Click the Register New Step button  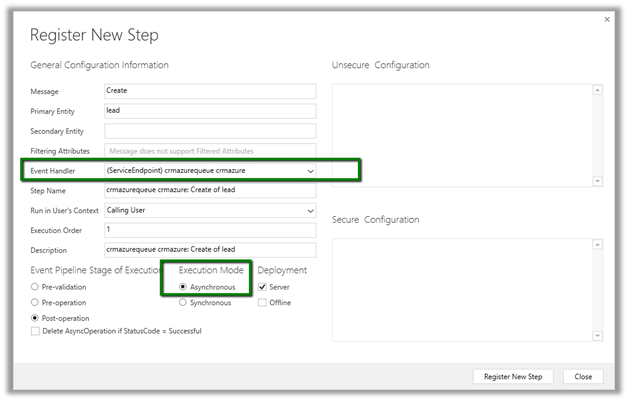coord(512,377)
